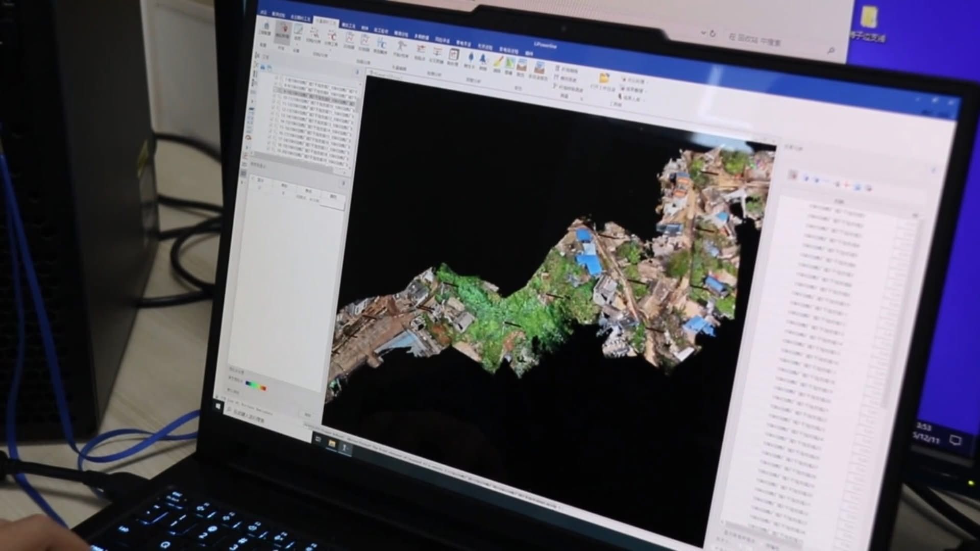Click the rainbow color ramp legend
980x551 pixels.
point(256,385)
